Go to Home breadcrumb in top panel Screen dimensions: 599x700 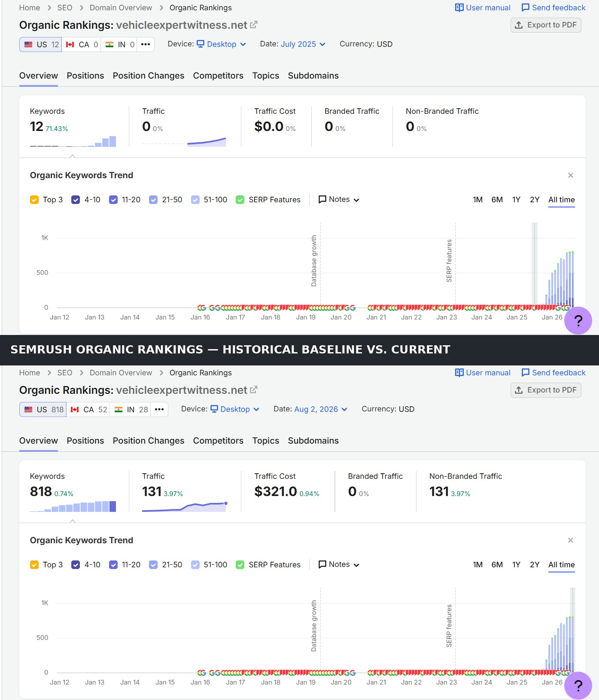coord(30,8)
